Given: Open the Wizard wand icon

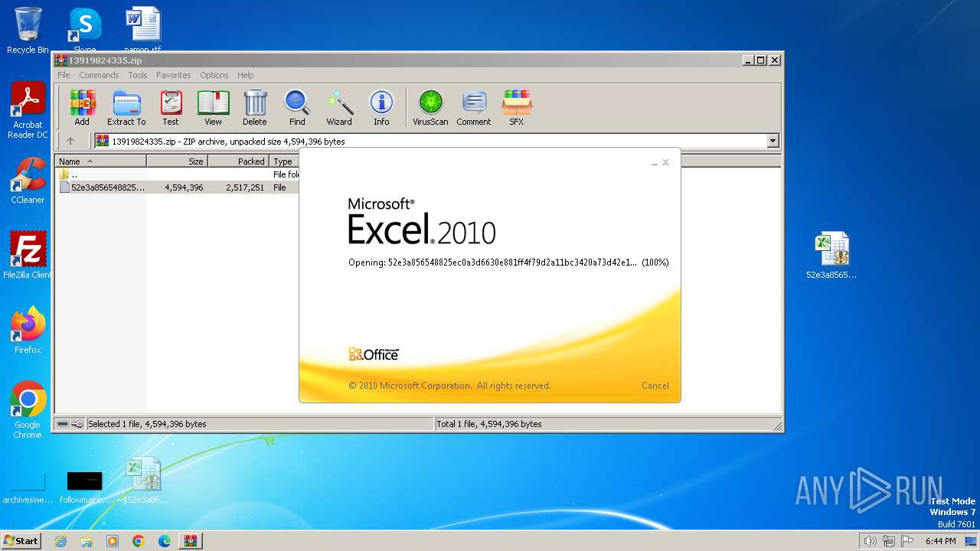Looking at the screenshot, I should pos(339,107).
